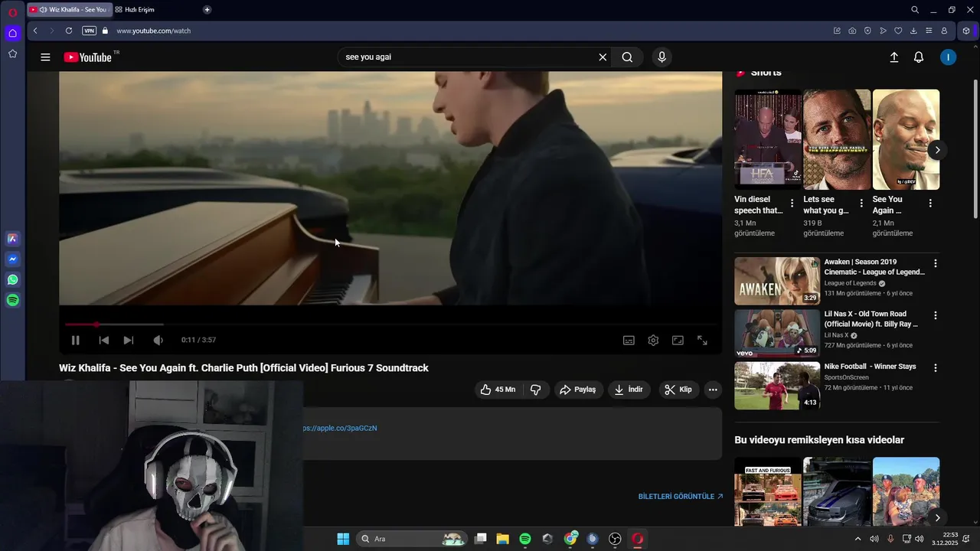
Task: Add page to bookmarks with the heart
Action: pos(898,31)
